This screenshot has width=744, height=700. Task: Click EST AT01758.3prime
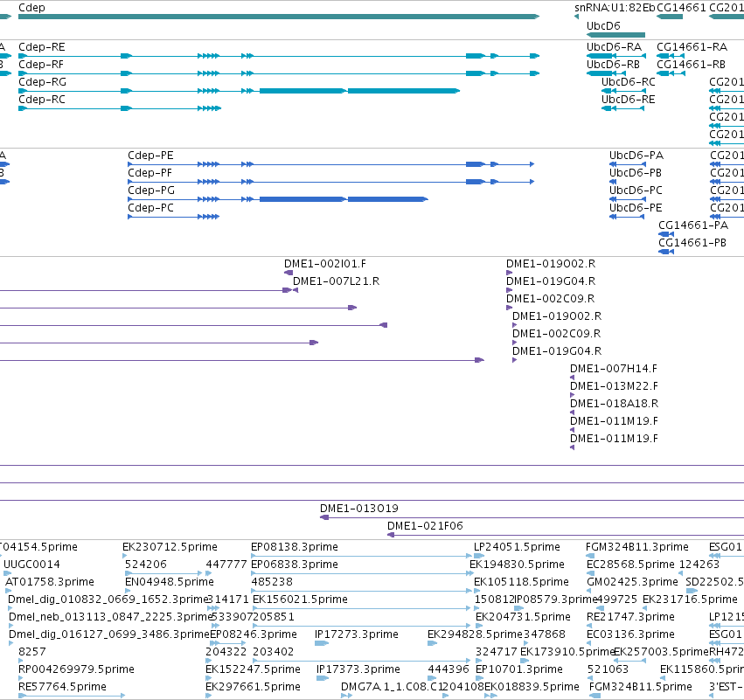pos(50,582)
